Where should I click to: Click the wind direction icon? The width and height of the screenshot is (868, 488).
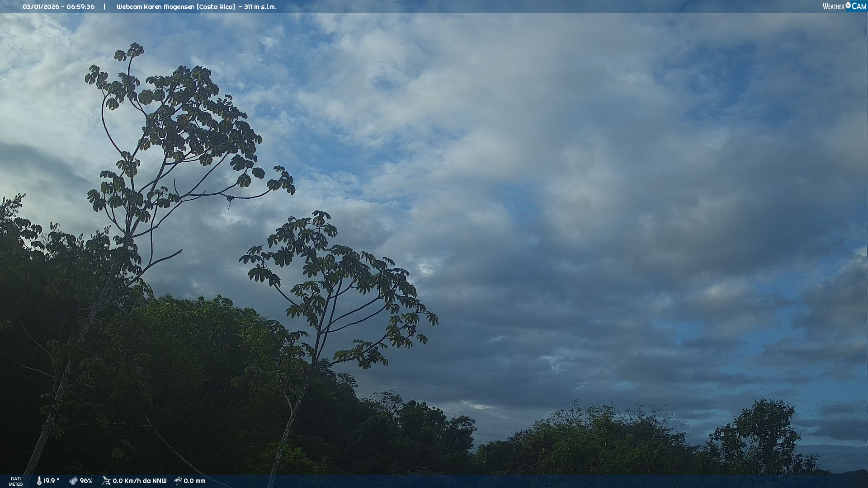(x=106, y=481)
